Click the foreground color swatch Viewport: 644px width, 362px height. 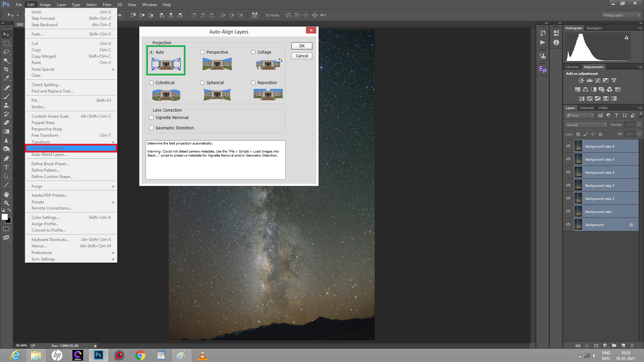[x=5, y=217]
